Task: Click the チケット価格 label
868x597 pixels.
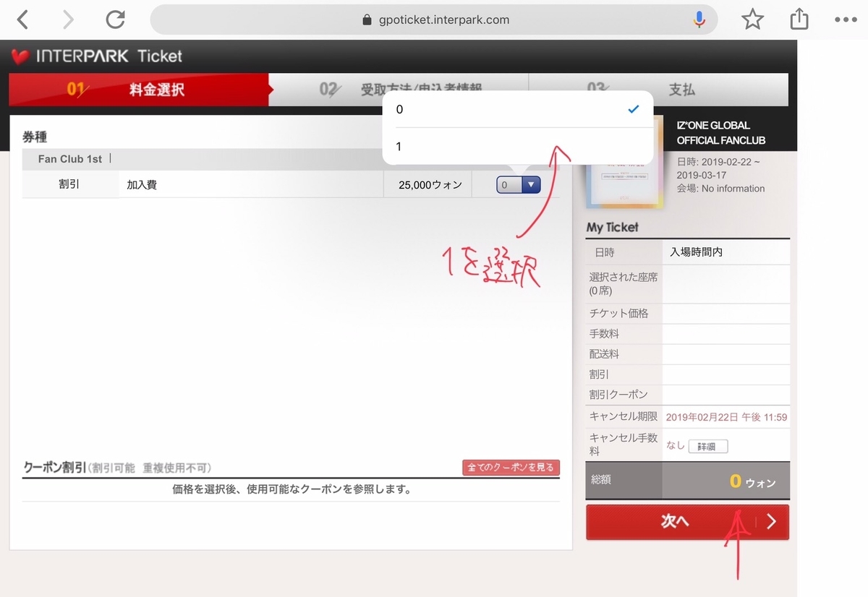Action: [619, 314]
